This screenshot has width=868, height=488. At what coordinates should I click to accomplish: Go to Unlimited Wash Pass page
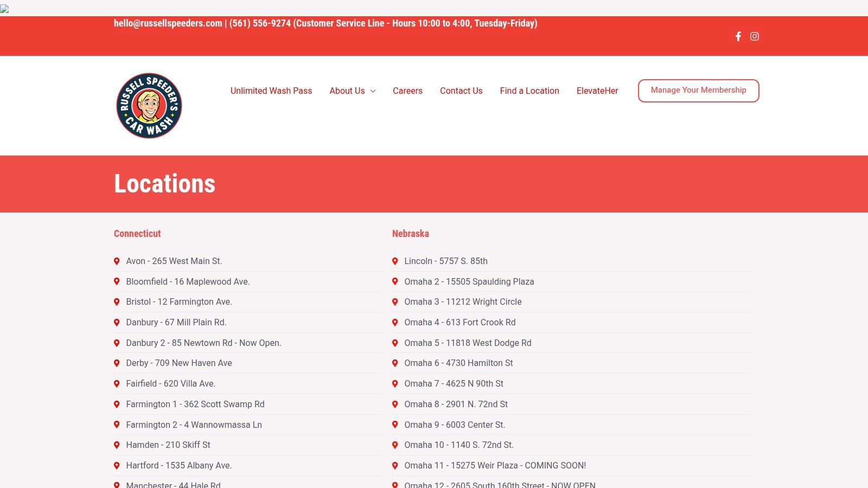click(x=271, y=91)
